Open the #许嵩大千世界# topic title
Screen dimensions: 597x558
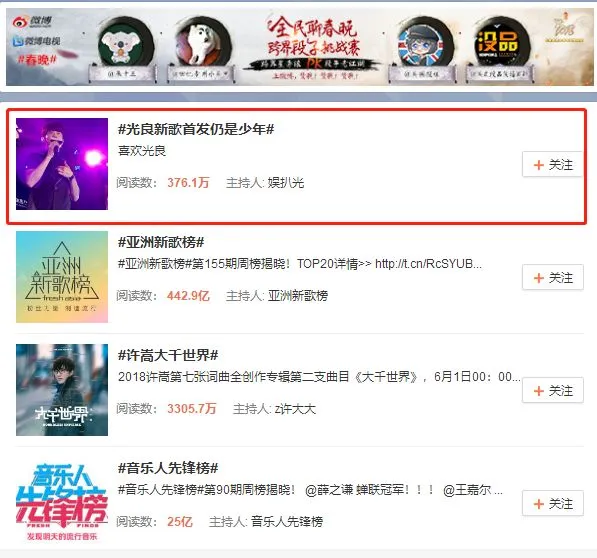click(168, 355)
